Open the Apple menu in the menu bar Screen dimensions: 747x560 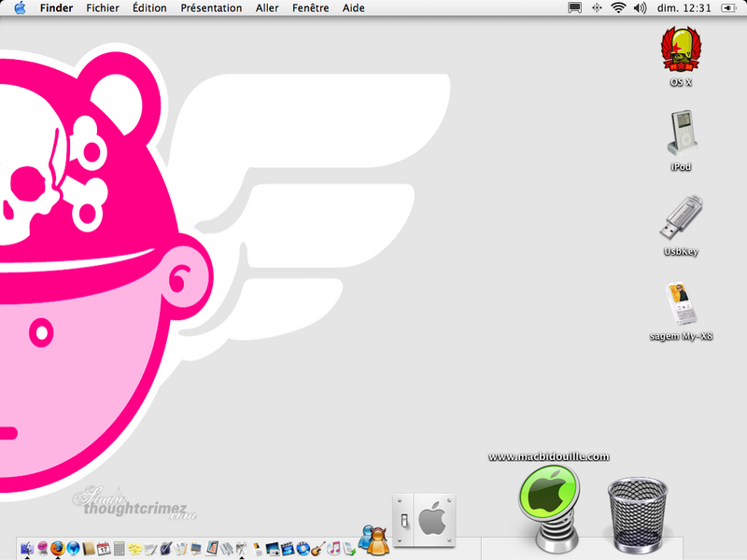tap(20, 7)
